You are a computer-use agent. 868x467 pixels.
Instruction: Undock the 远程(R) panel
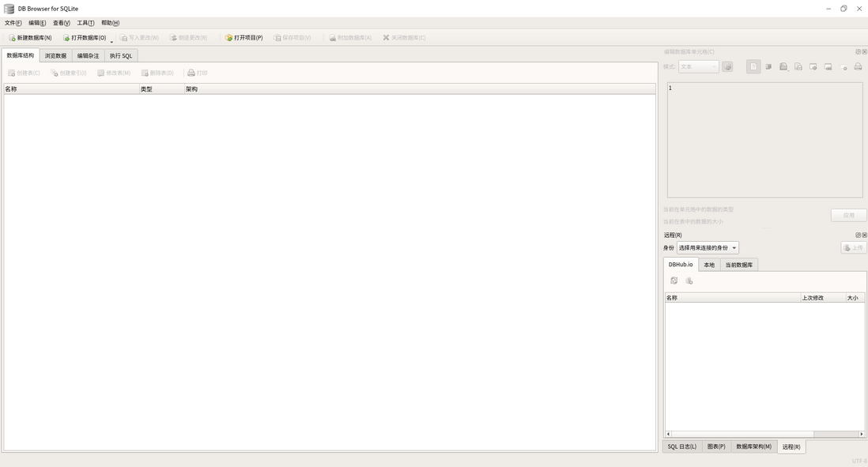pyautogui.click(x=858, y=235)
